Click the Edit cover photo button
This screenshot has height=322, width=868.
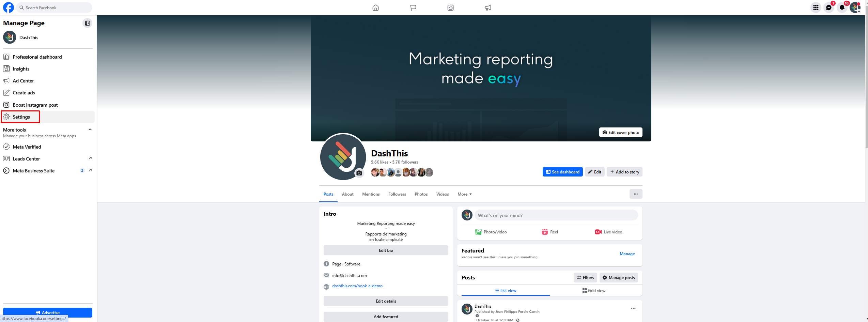pos(621,132)
